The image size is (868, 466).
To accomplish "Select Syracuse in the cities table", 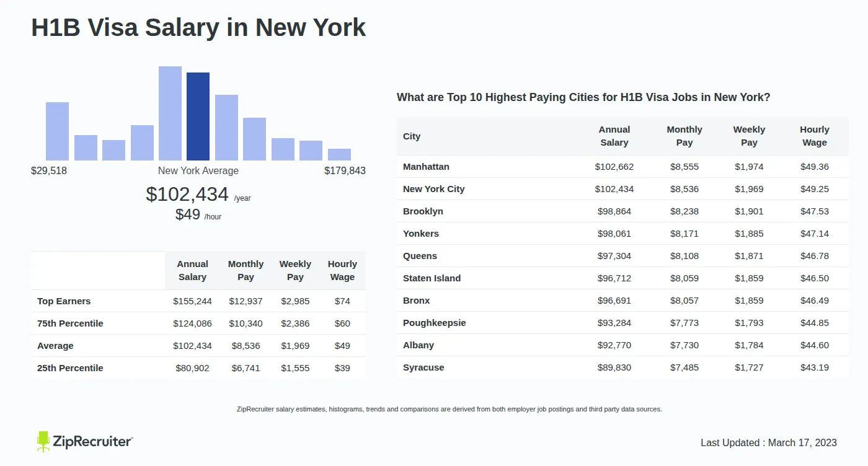I will [423, 367].
